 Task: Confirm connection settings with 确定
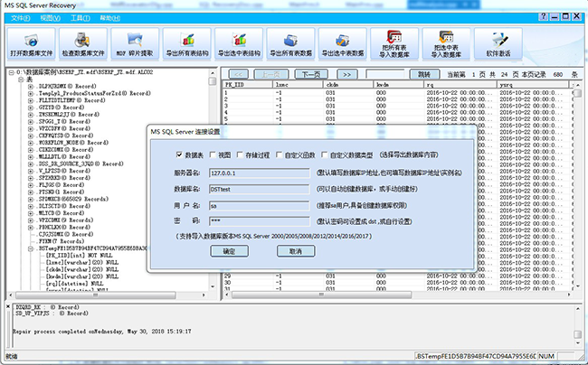229,251
